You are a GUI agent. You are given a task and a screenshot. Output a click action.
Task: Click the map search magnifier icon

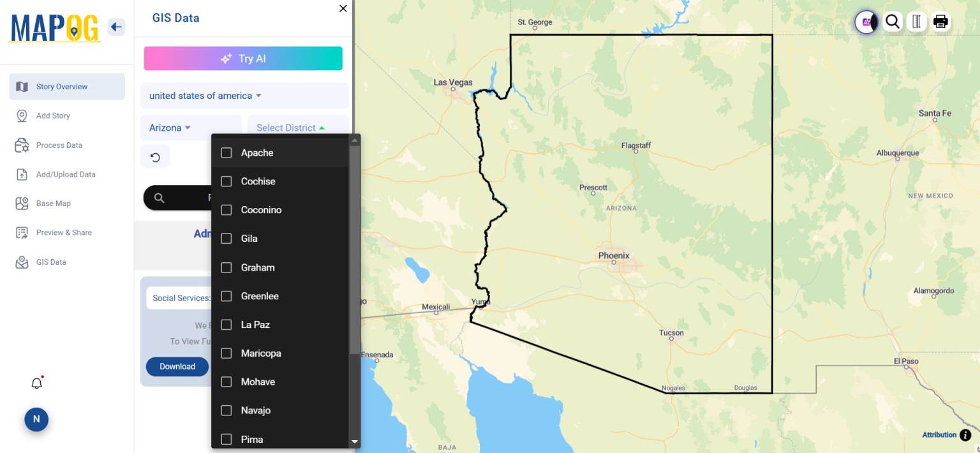point(893,21)
